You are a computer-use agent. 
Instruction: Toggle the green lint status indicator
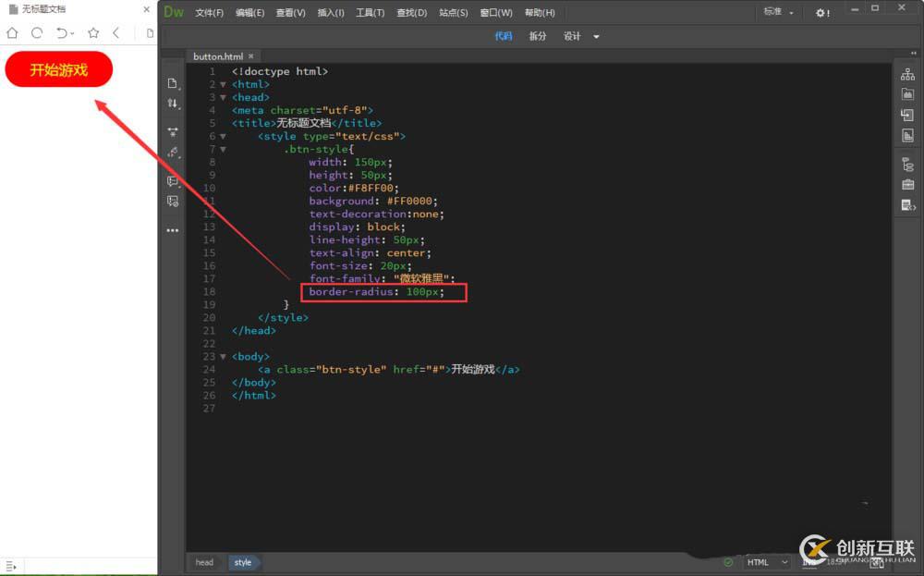[729, 561]
